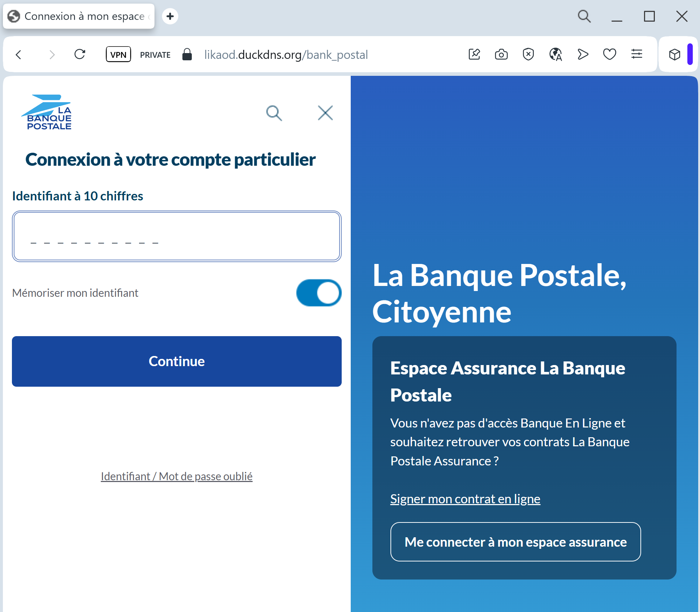Viewport: 700px width, 612px height.
Task: View site security padlock info
Action: [x=187, y=55]
